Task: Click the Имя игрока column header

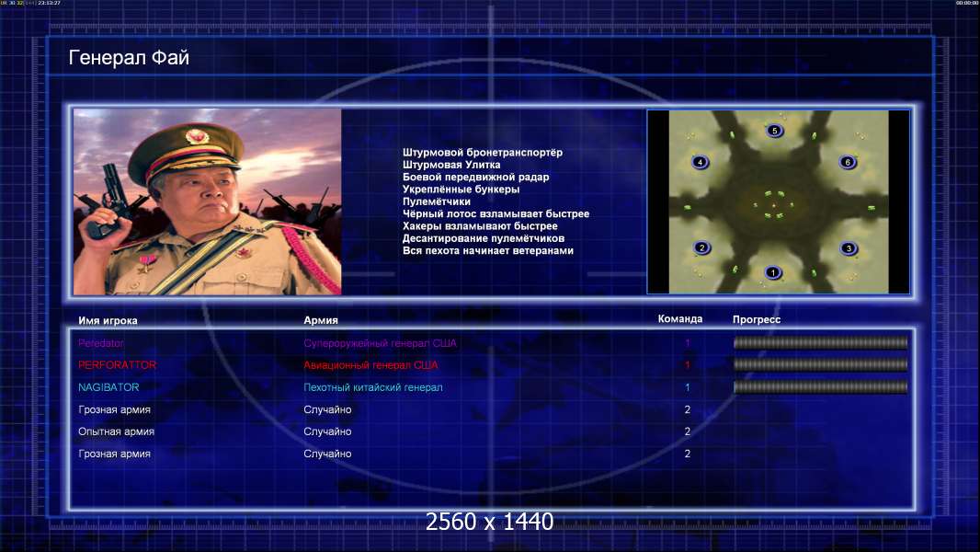Action: [x=108, y=321]
